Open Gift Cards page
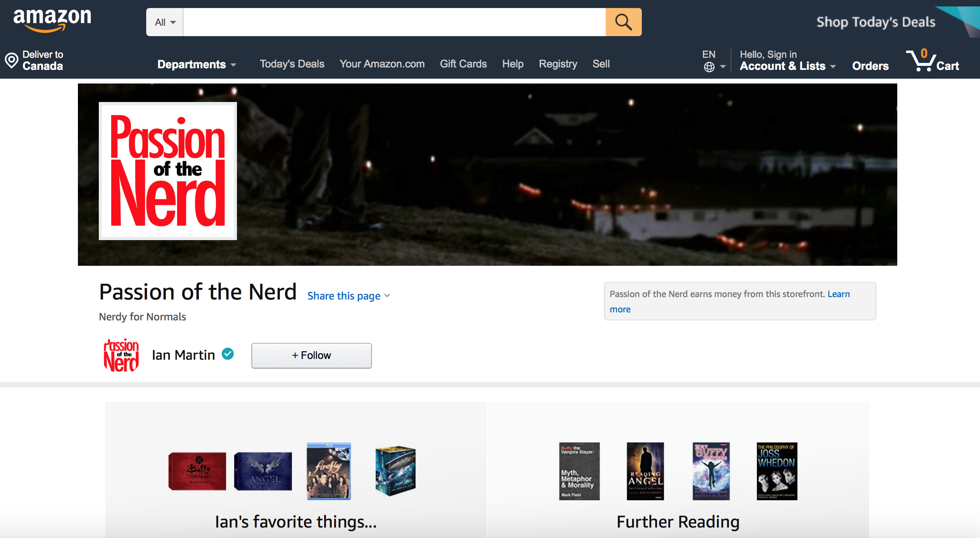980x538 pixels. coord(463,64)
